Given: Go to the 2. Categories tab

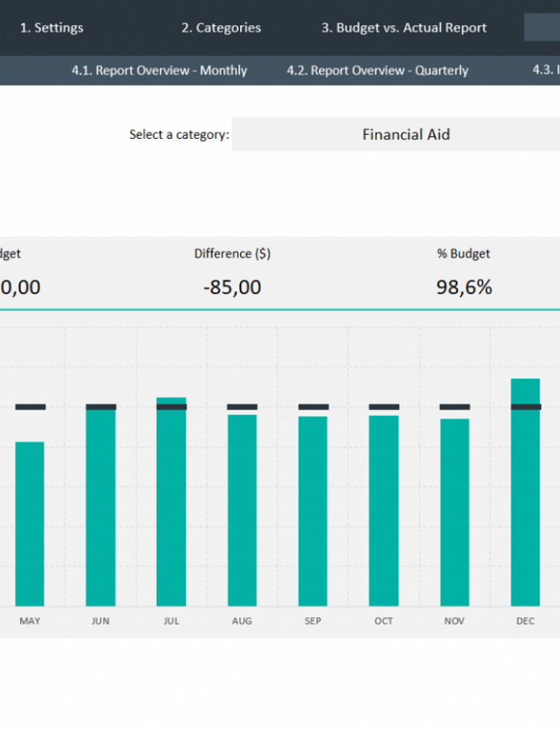Looking at the screenshot, I should (221, 28).
